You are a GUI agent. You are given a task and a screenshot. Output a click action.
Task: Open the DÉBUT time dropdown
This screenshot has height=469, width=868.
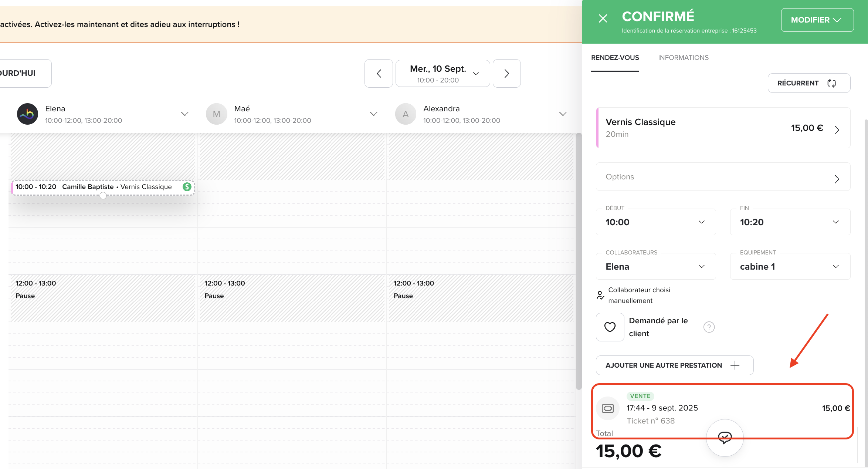(655, 222)
